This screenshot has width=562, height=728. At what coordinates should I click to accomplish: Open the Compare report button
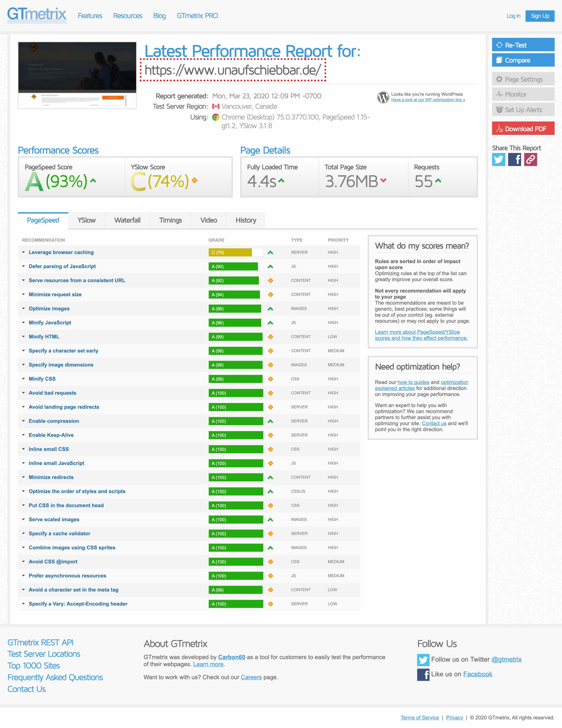coord(523,60)
